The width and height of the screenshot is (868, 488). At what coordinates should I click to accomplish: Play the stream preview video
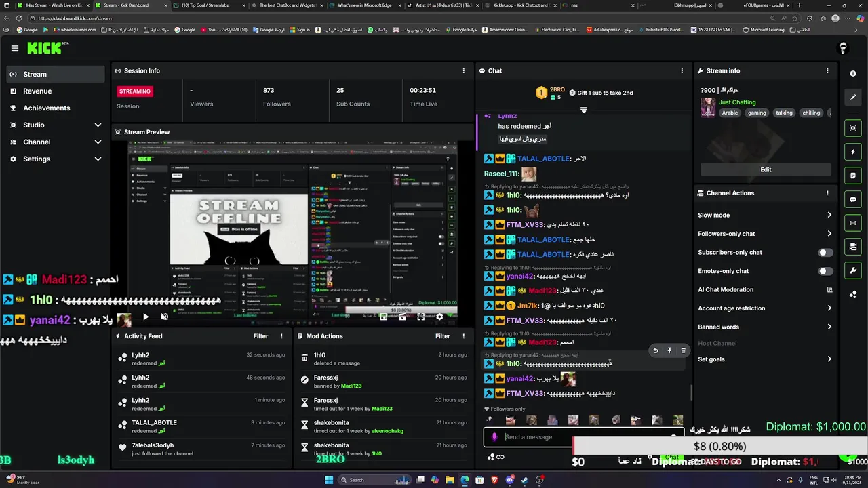tap(146, 317)
